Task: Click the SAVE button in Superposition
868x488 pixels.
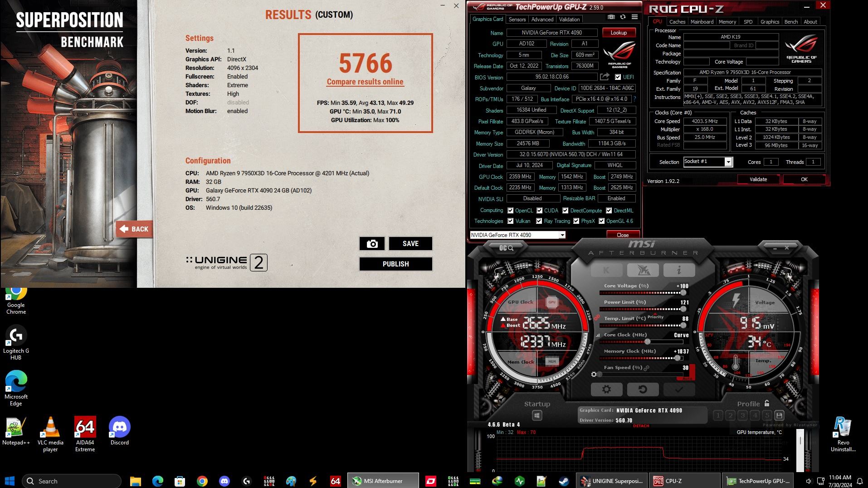Action: (x=410, y=244)
